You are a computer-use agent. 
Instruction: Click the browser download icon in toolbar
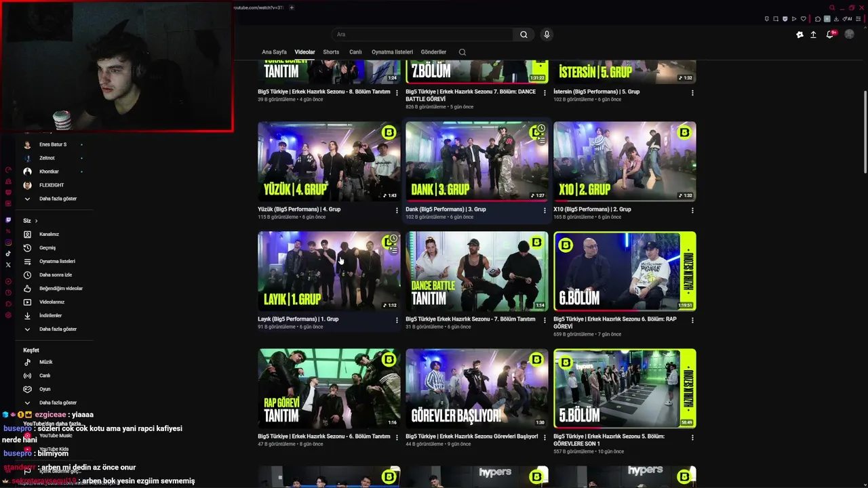(x=836, y=19)
